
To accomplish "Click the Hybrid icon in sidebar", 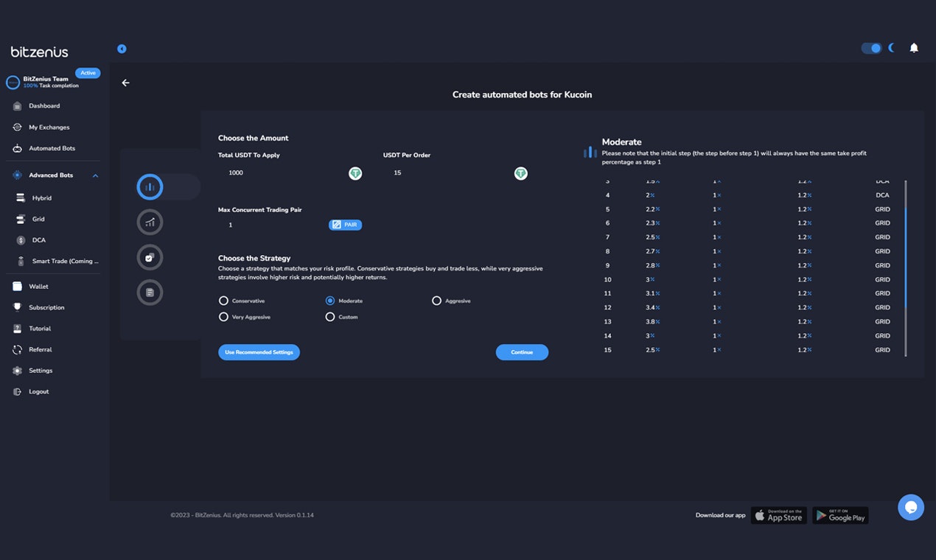I will pyautogui.click(x=21, y=198).
